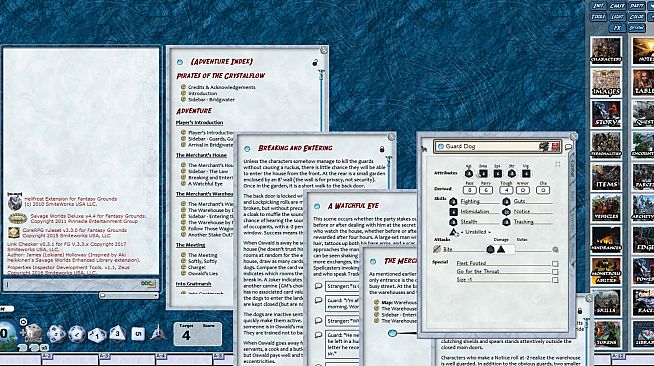654x366 pixels.
Task: Click the Target number box showing 4
Action: coord(186,336)
